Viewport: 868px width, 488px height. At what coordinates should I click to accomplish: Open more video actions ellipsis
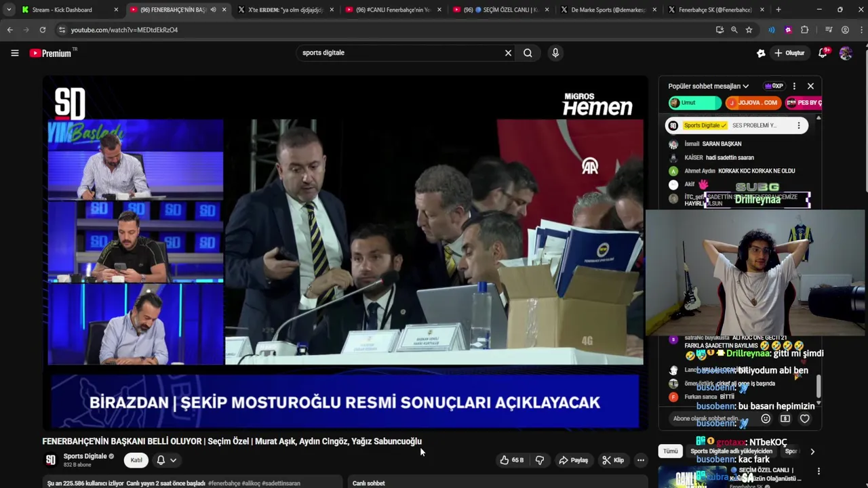(640, 460)
